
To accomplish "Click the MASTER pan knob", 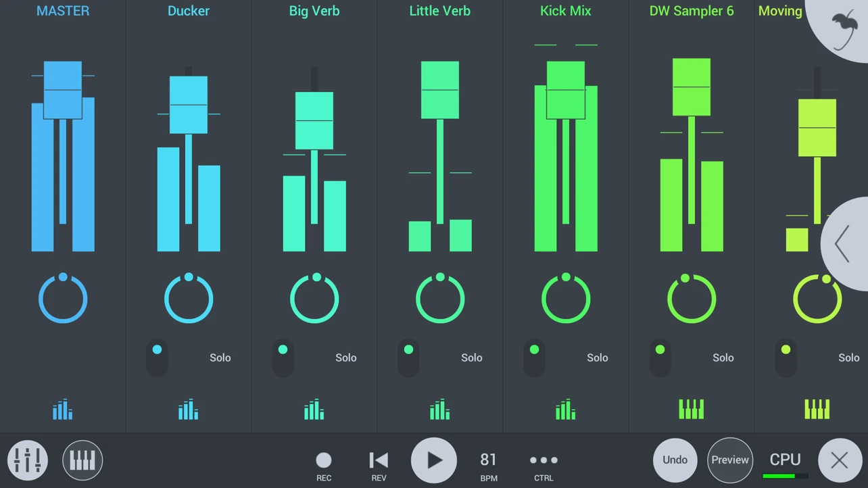I will pos(63,298).
